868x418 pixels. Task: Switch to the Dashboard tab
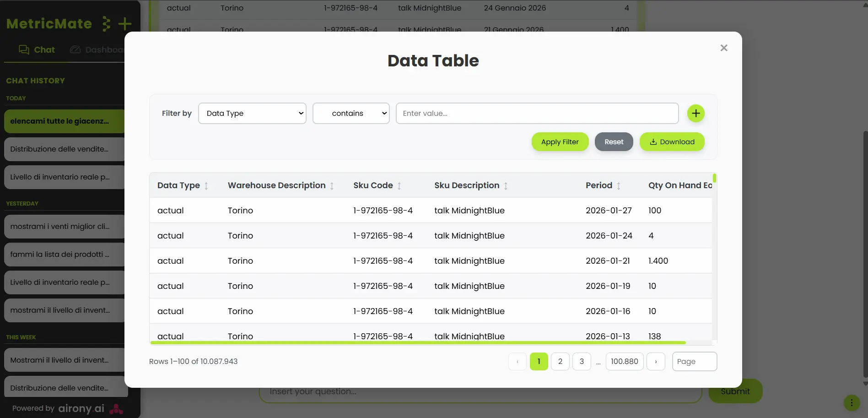click(x=97, y=49)
